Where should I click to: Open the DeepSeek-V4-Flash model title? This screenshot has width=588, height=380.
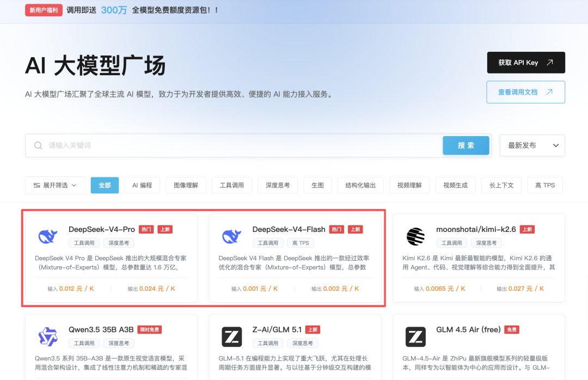[x=289, y=229]
